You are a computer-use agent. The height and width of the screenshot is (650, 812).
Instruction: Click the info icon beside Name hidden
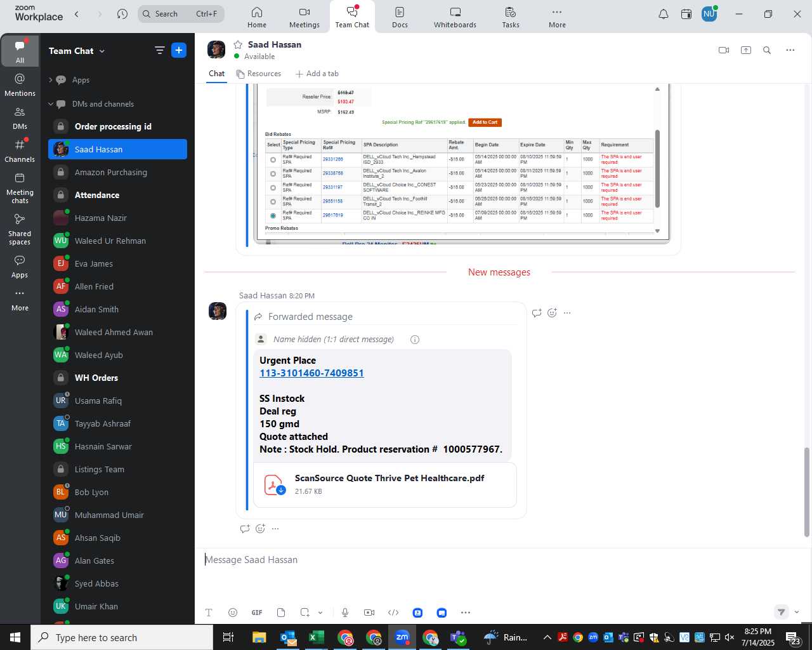coord(415,340)
